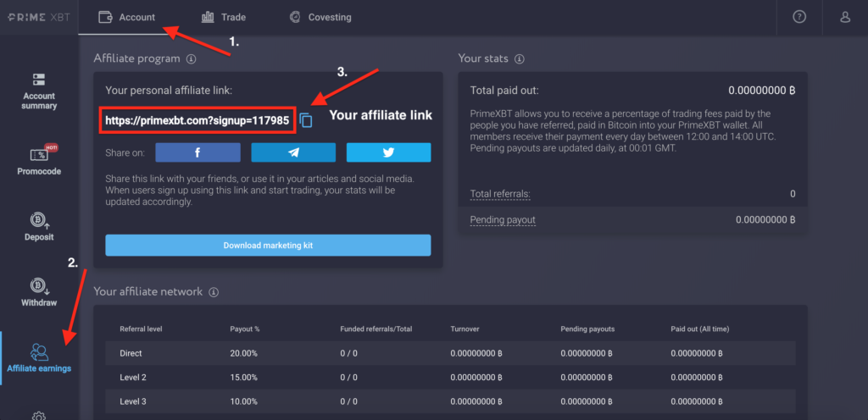The image size is (868, 420).
Task: Click the Funded referrals/Total column header
Action: pyautogui.click(x=376, y=329)
